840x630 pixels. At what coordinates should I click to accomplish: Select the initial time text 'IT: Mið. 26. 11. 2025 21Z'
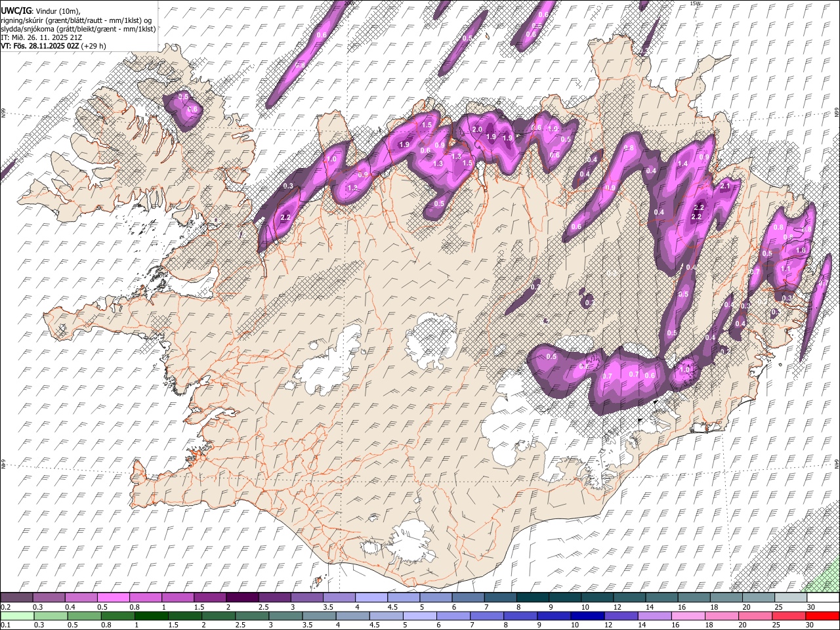click(x=41, y=37)
